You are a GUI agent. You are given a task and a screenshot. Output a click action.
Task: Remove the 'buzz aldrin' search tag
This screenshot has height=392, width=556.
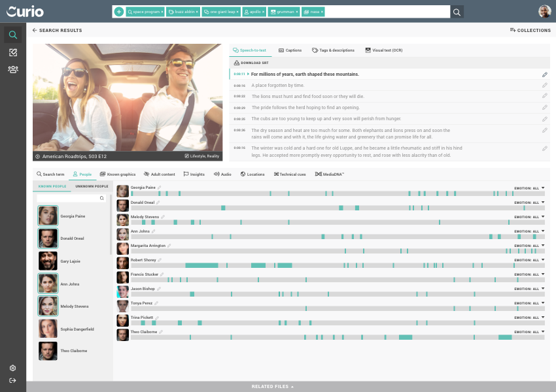point(197,12)
